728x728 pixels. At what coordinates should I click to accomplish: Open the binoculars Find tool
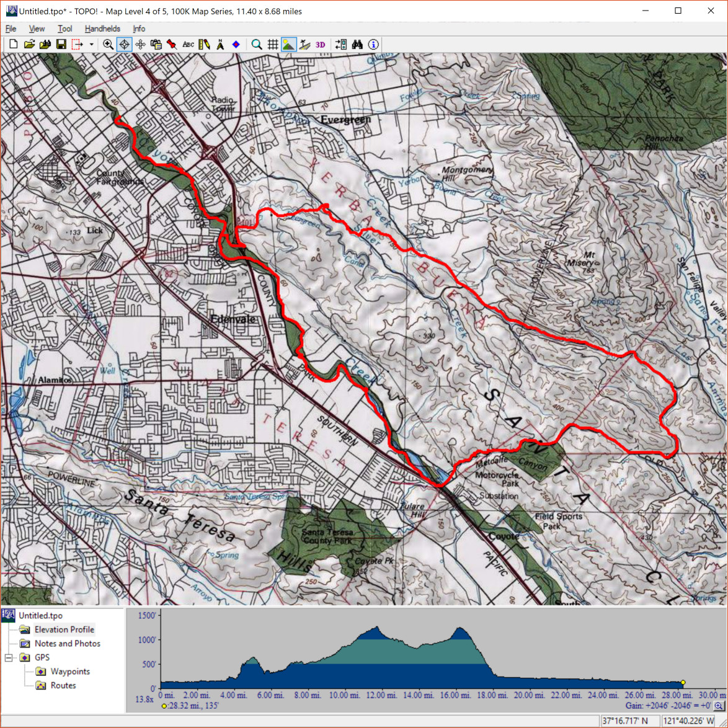357,44
